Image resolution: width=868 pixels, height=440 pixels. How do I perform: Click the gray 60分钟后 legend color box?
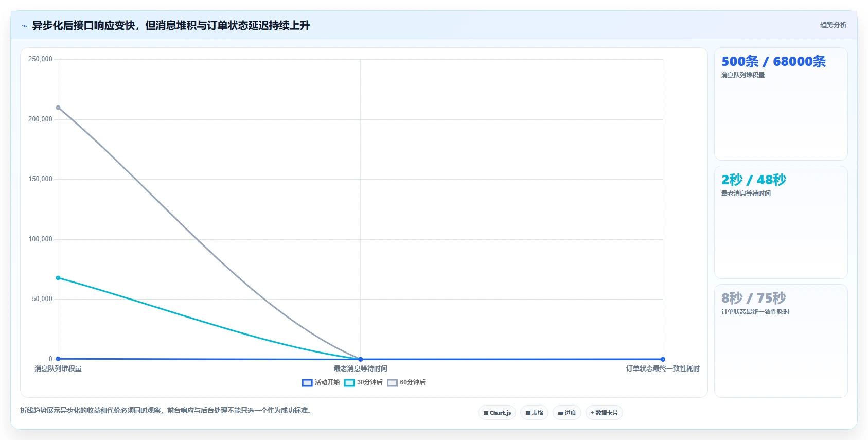click(x=392, y=383)
